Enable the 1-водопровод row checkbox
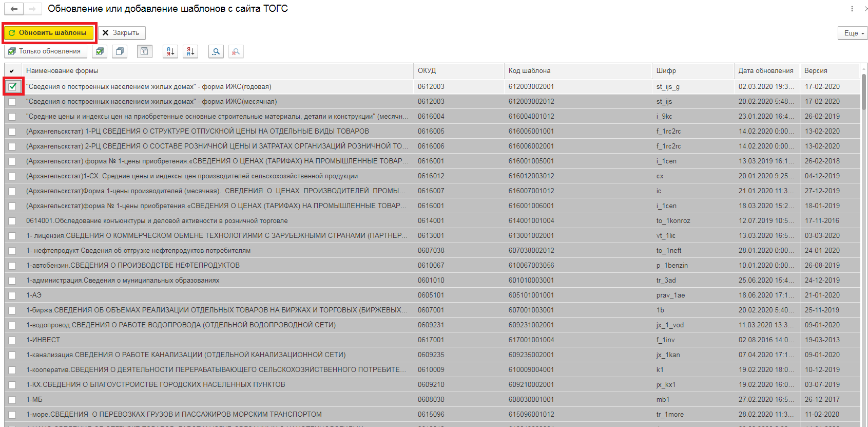The height and width of the screenshot is (427, 868). click(12, 325)
